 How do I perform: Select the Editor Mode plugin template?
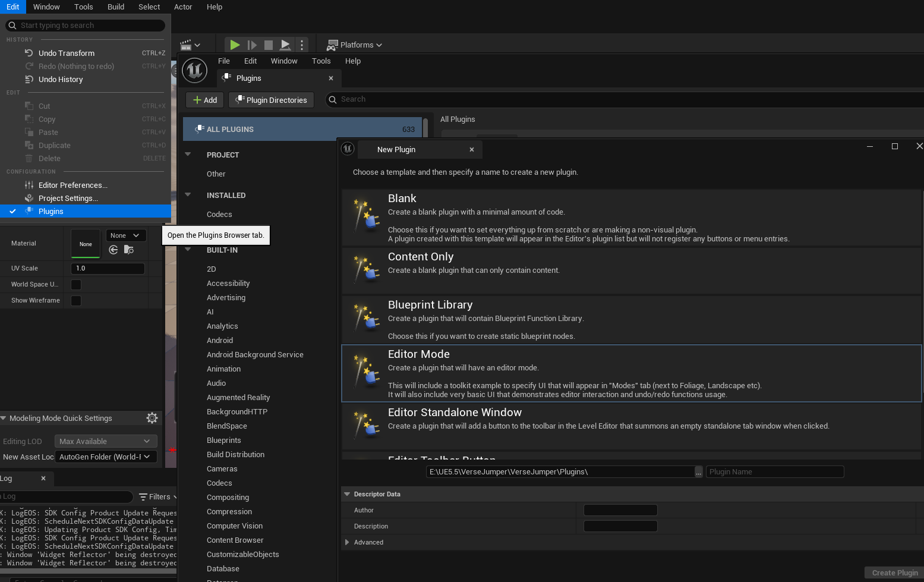(x=632, y=374)
